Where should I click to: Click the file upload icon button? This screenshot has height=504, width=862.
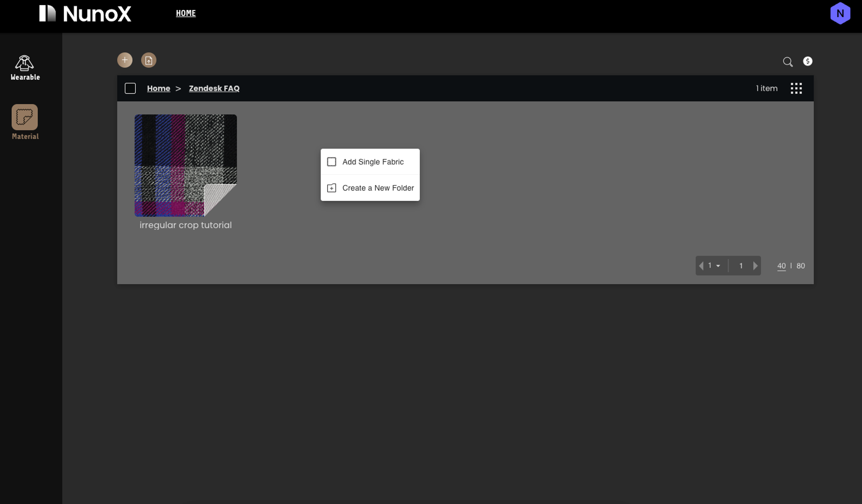(x=149, y=60)
